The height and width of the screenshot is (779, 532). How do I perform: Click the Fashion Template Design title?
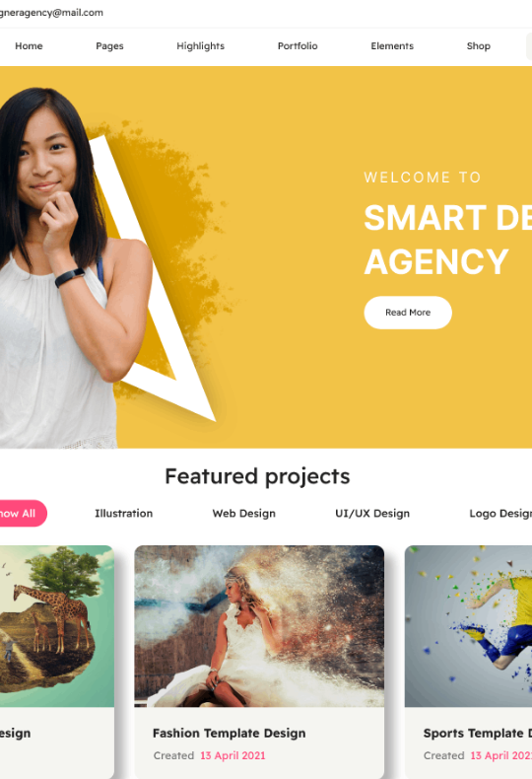[x=230, y=734]
